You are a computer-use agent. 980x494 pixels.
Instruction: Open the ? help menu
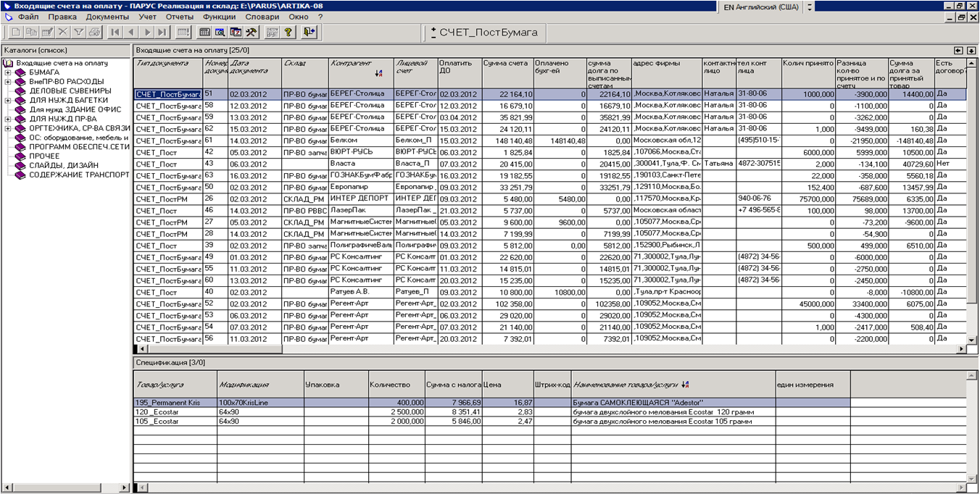click(x=320, y=16)
